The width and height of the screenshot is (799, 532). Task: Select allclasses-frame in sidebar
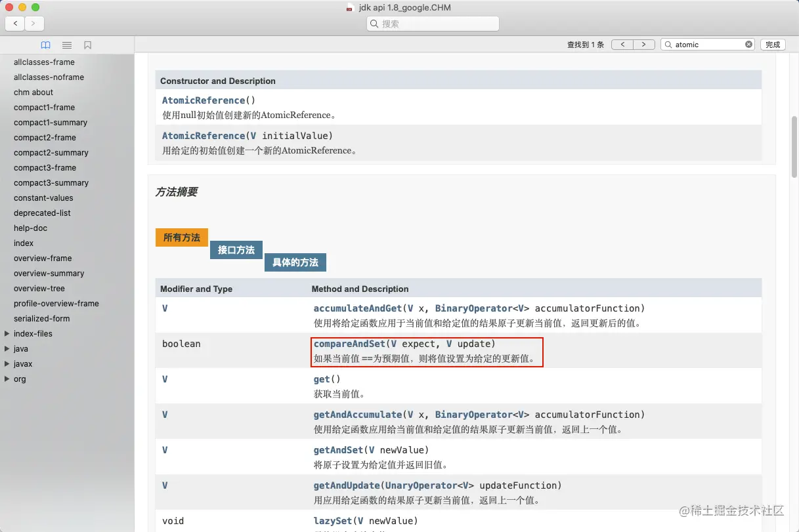point(44,62)
